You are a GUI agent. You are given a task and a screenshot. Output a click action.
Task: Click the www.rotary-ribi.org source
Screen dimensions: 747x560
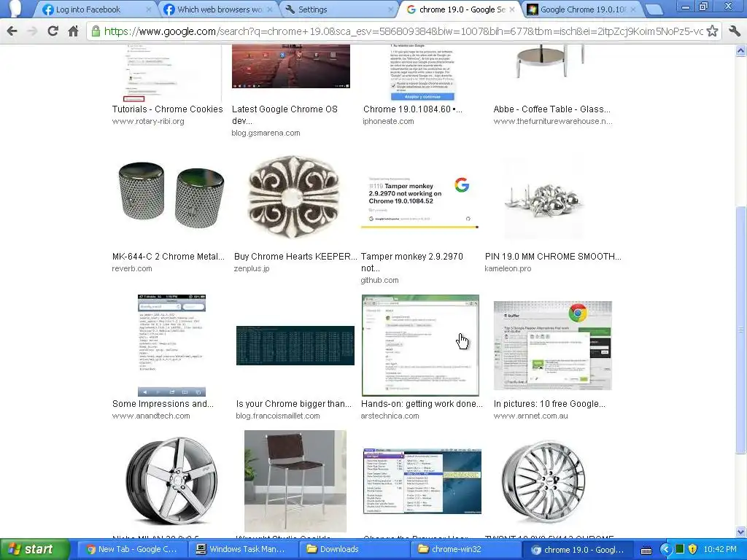(147, 121)
